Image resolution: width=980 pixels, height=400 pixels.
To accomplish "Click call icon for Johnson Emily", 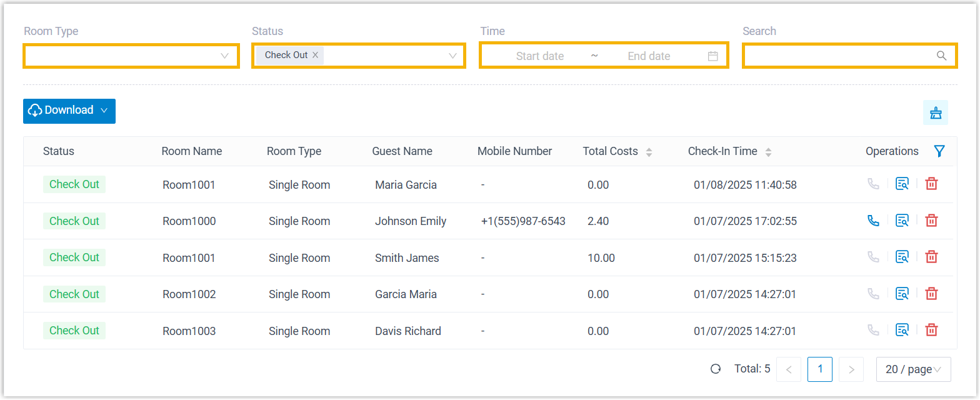I will (873, 221).
